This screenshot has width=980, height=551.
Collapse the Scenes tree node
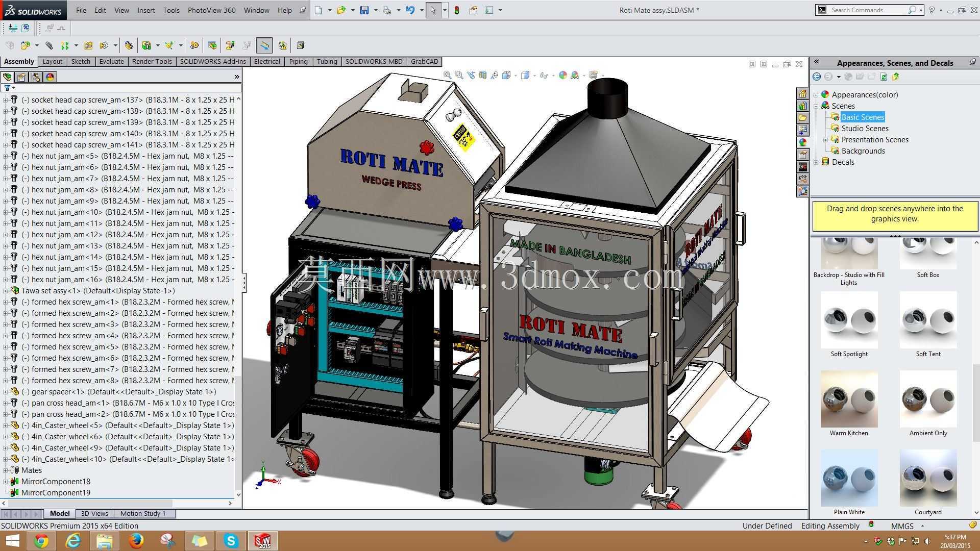click(x=816, y=106)
